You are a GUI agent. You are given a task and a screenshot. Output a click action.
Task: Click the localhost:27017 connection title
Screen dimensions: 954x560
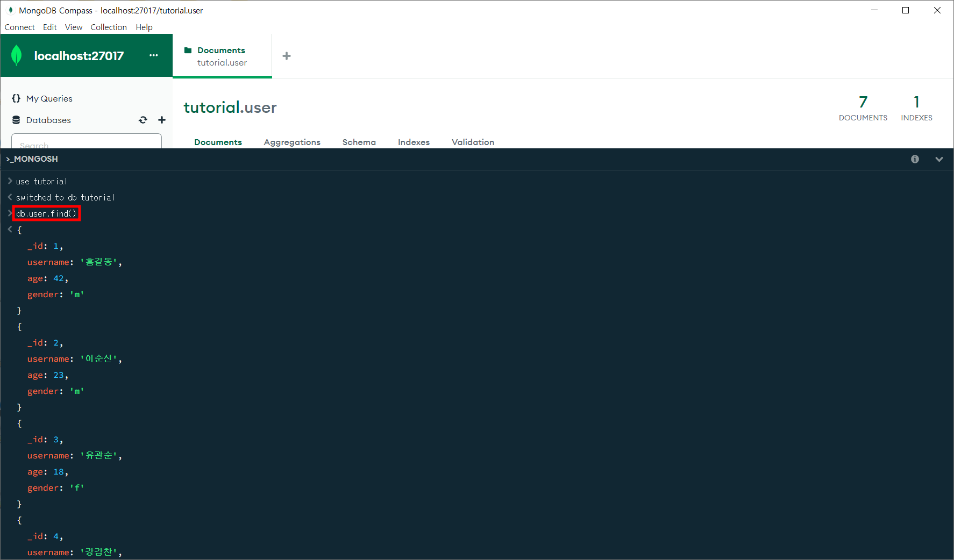coord(79,56)
